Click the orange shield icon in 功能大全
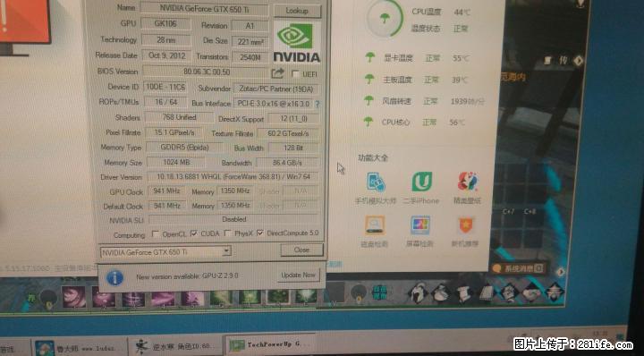 (466, 225)
